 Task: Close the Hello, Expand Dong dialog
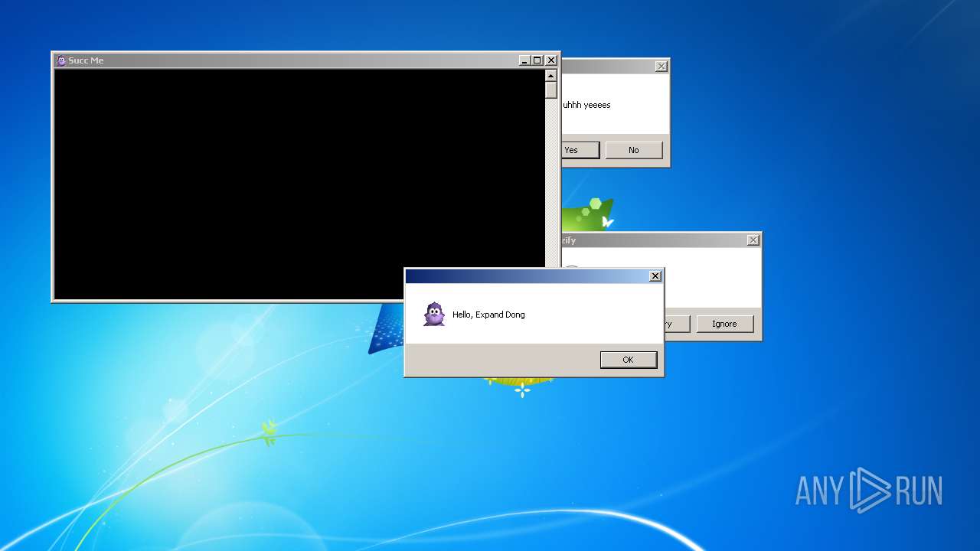point(655,276)
